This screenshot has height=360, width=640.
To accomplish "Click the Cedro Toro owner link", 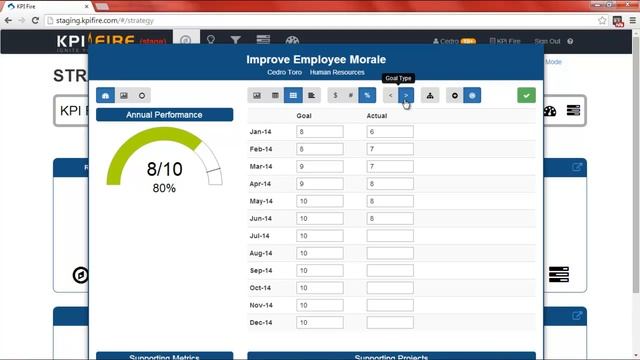I will coord(284,72).
